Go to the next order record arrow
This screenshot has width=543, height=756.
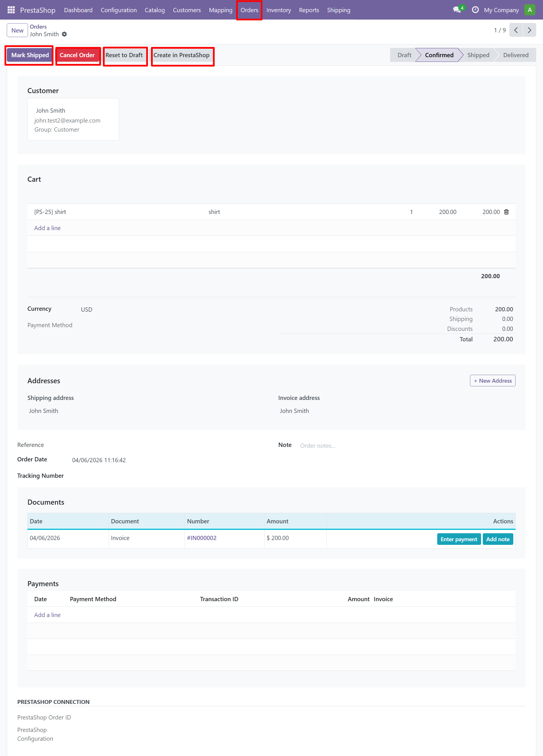click(529, 30)
